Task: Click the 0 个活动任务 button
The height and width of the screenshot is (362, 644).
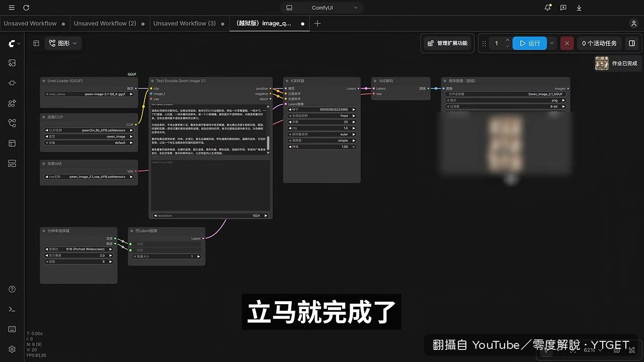Action: pos(599,43)
